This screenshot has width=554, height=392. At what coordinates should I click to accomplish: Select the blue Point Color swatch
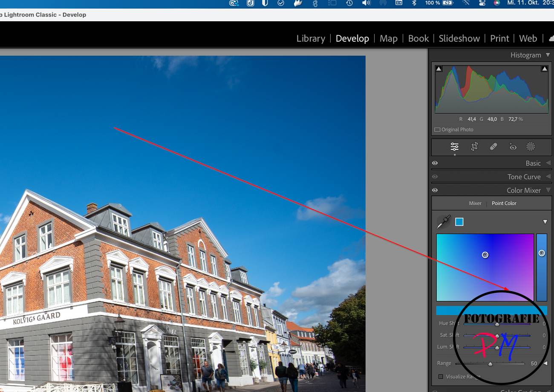(459, 222)
